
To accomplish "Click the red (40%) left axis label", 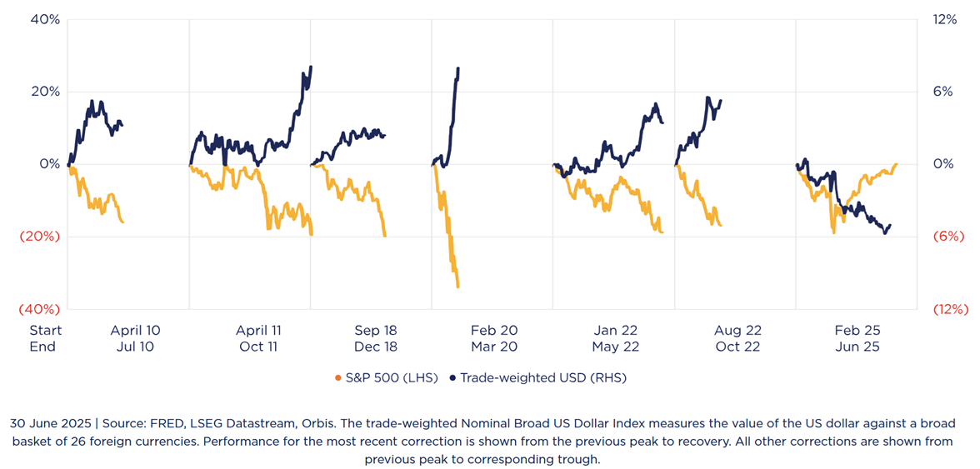I will click(39, 309).
